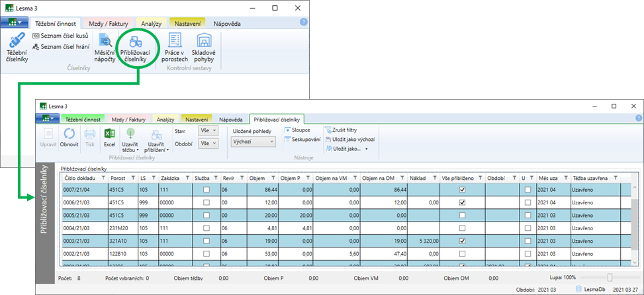Open Práce v porostech report
The width and height of the screenshot is (644, 295).
click(x=175, y=41)
